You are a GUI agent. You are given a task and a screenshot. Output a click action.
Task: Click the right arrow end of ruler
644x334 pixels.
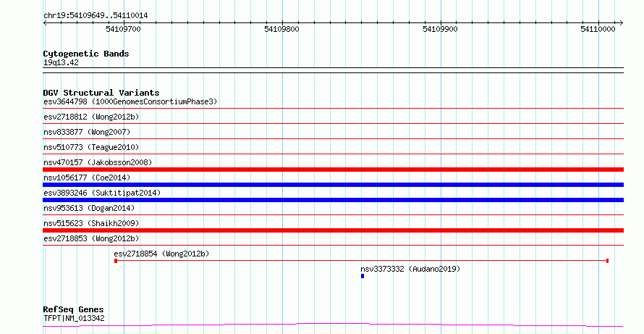tap(622, 23)
